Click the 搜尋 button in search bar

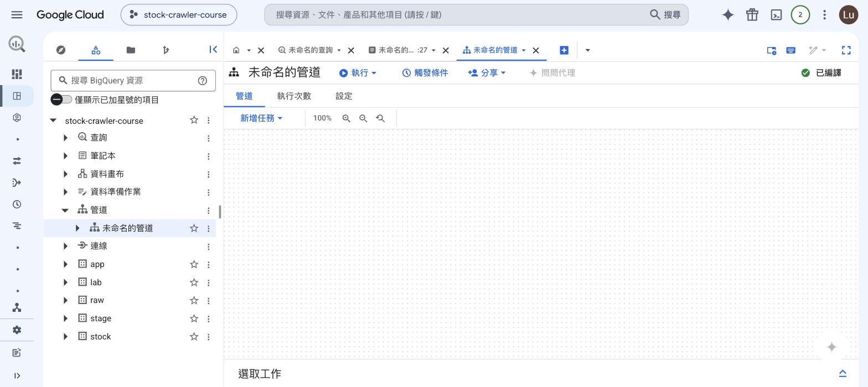coord(665,15)
